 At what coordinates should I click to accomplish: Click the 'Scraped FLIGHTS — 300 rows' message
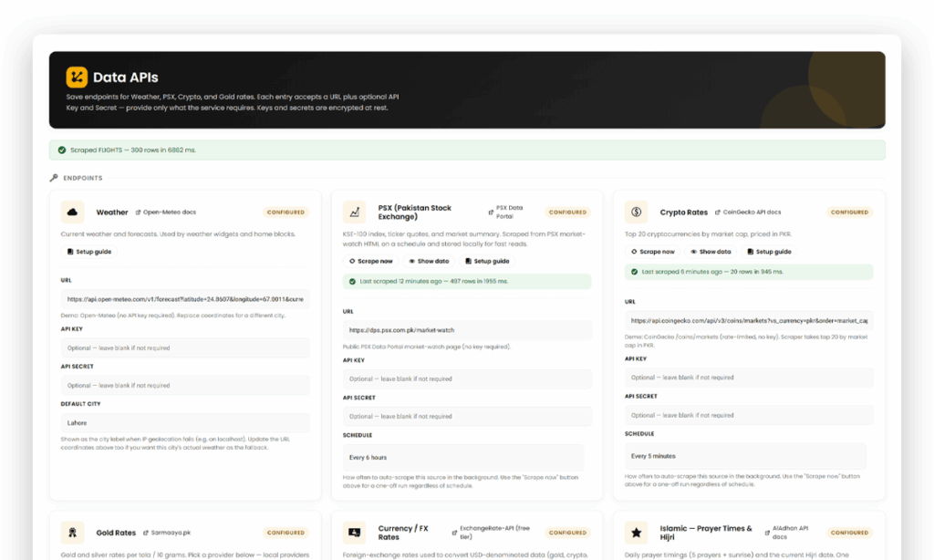click(x=133, y=150)
